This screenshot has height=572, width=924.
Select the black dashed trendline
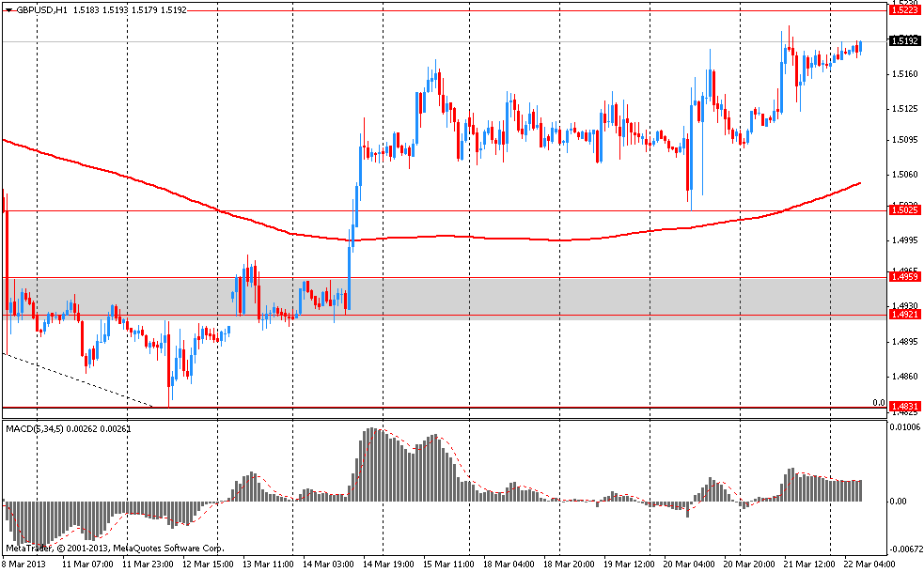click(76, 380)
